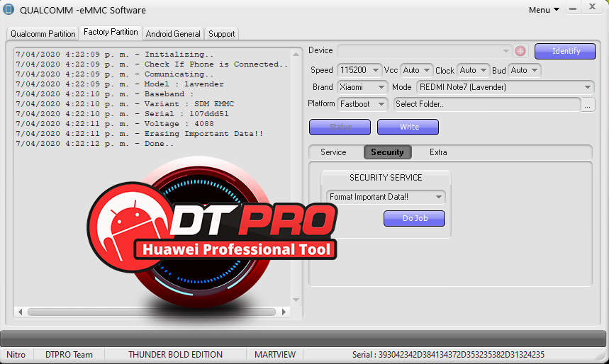Image resolution: width=609 pixels, height=364 pixels.
Task: Click 'DTPRO Team' in the status bar
Action: click(69, 355)
